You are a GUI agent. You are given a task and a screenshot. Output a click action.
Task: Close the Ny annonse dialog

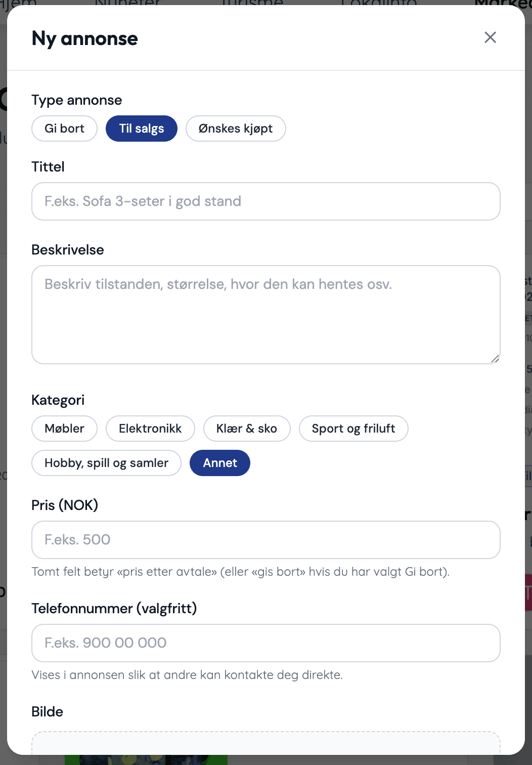(x=490, y=37)
